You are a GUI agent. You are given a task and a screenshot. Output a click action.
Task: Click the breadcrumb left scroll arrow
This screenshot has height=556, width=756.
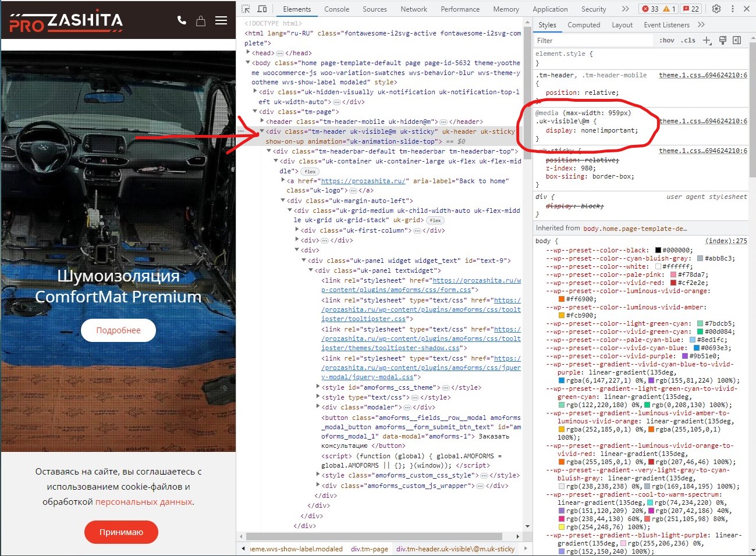[x=243, y=548]
